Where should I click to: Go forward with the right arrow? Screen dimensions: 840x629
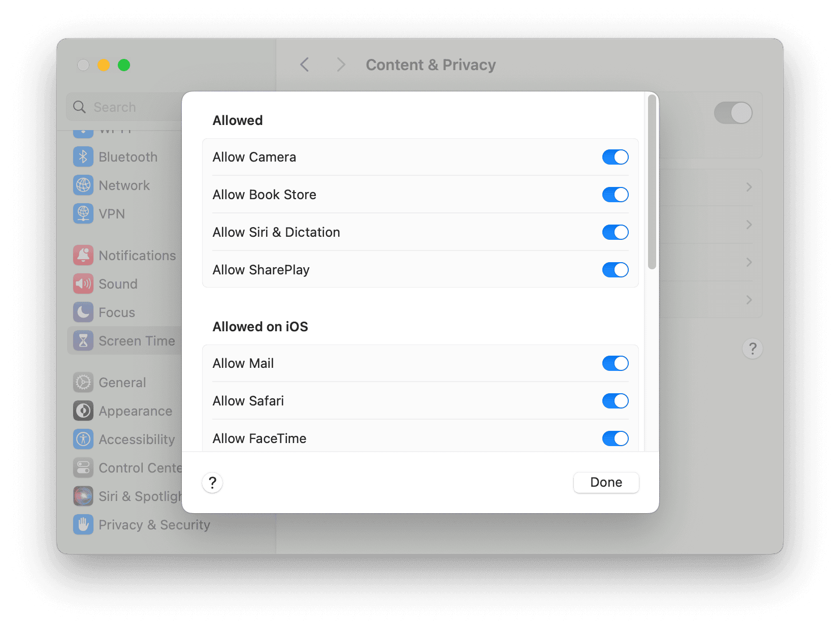[x=341, y=65]
